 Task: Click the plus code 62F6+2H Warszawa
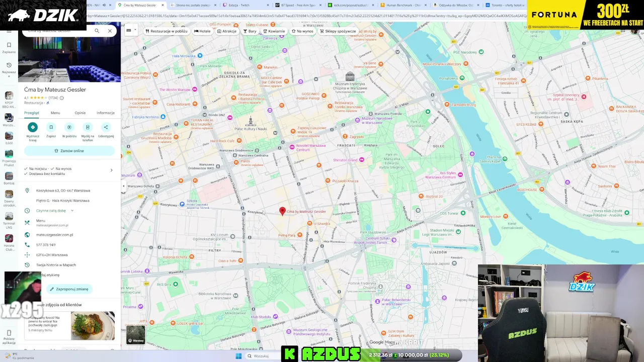click(x=52, y=255)
